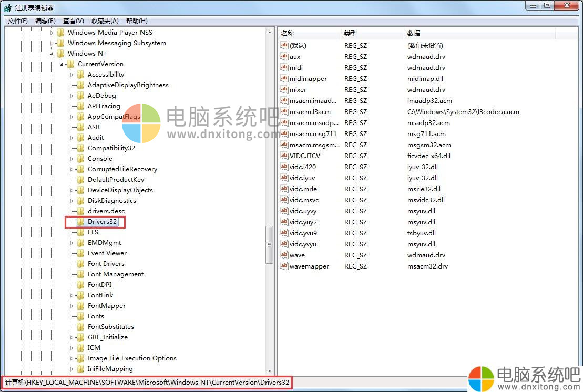Click the icon beside vidc.yvu9 value
This screenshot has height=392, width=583.
coord(284,233)
